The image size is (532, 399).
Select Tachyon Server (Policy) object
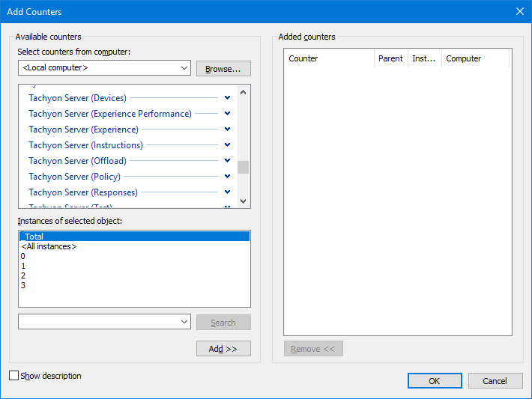tap(74, 176)
